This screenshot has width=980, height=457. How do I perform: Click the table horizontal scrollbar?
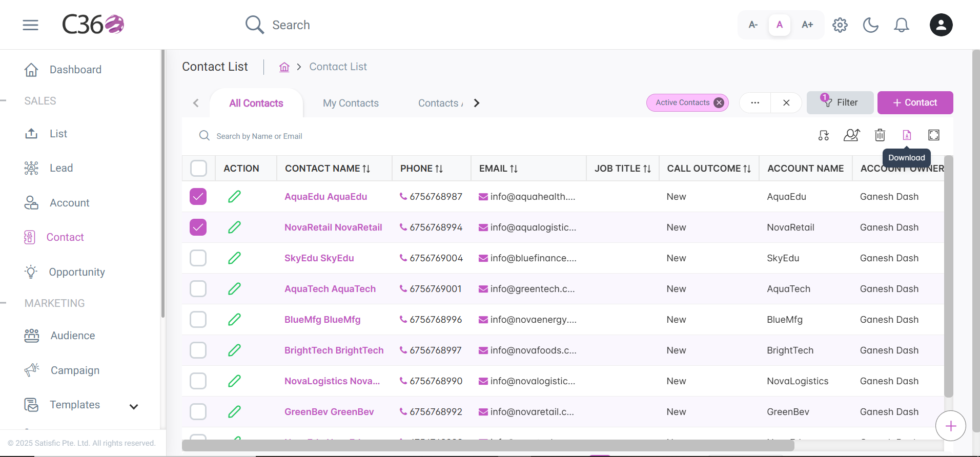point(488,446)
